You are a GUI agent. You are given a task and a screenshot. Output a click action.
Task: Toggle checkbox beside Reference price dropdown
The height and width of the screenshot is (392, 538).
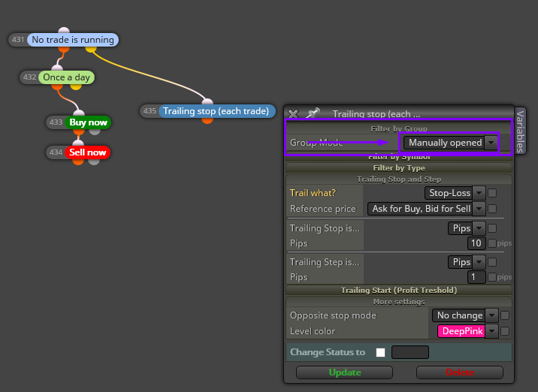click(x=492, y=209)
